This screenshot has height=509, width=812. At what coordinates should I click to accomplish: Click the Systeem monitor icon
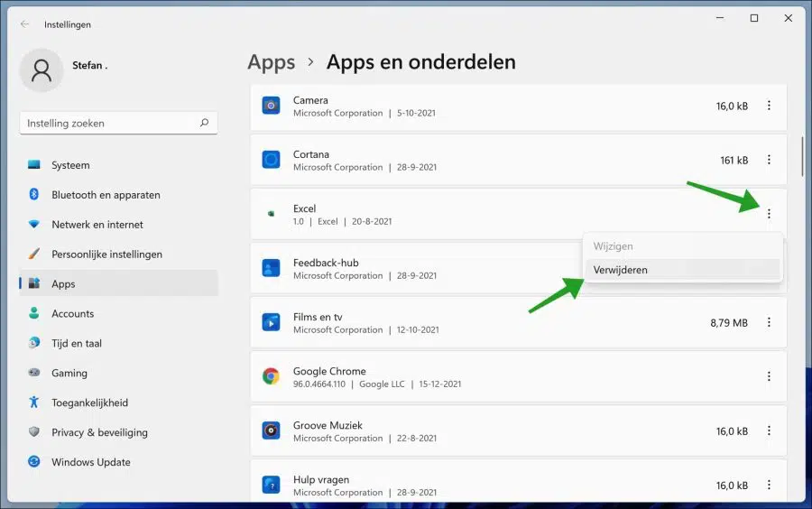(34, 164)
